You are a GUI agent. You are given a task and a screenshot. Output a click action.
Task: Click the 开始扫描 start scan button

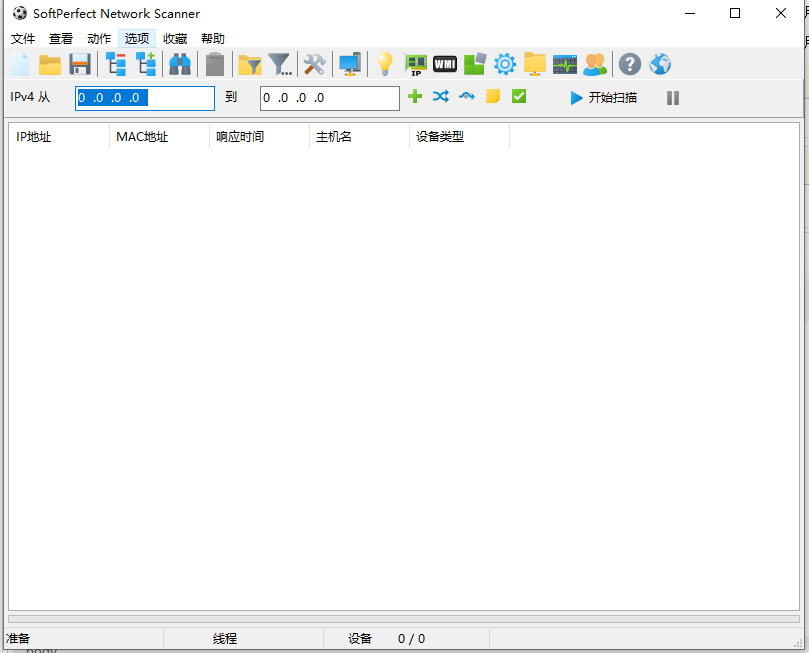pos(604,97)
